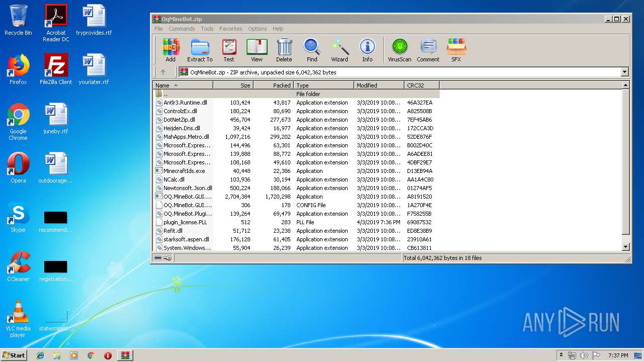Select NCalc.dll file
This screenshot has height=362, width=644.
click(x=296, y=179)
